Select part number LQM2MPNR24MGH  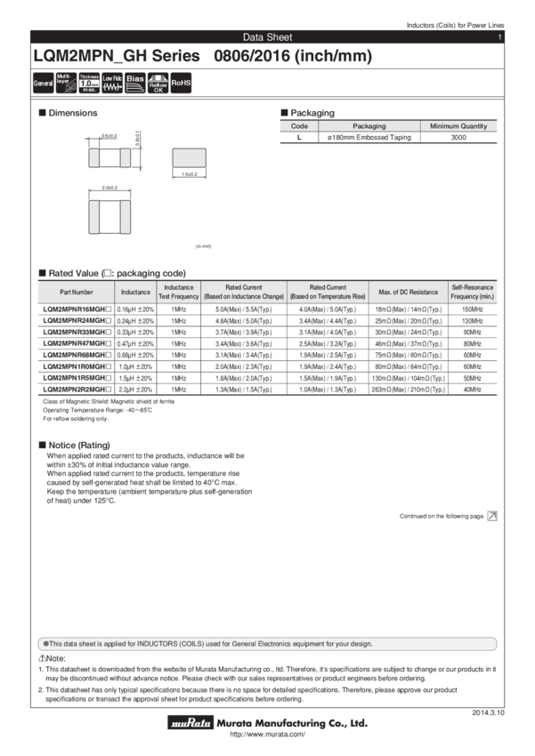pos(77,320)
